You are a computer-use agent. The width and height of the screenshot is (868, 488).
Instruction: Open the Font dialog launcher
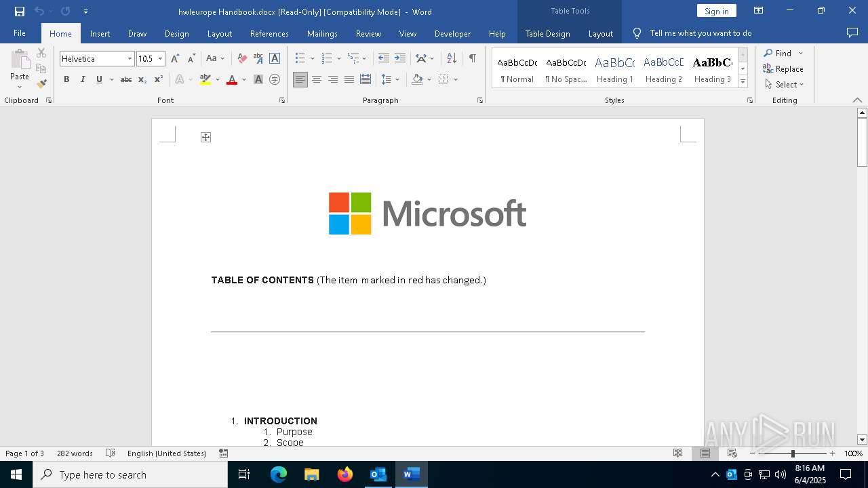pos(282,100)
